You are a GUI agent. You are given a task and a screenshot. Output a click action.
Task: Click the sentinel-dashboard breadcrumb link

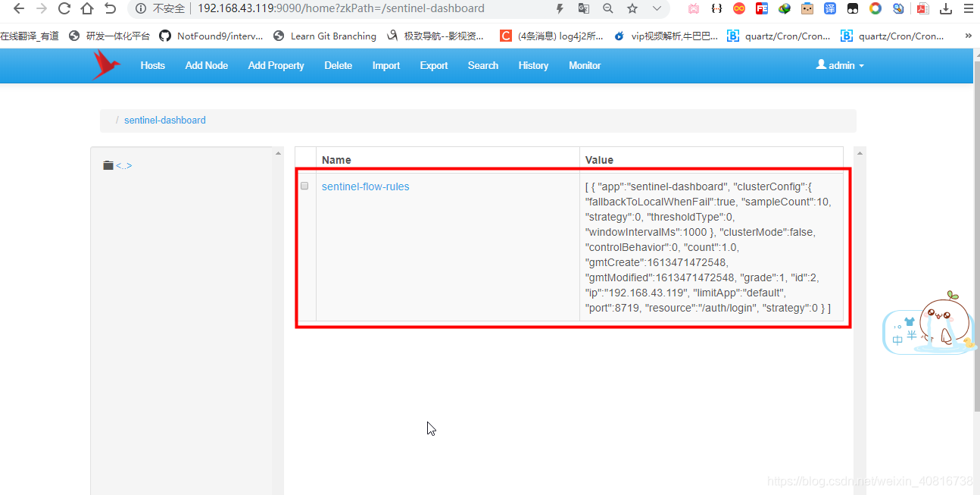coord(164,121)
